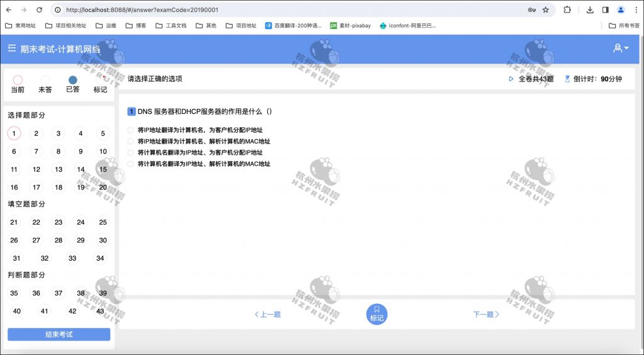The height and width of the screenshot is (355, 644).
Task: Open the browser extensions puzzle icon
Action: tap(567, 10)
